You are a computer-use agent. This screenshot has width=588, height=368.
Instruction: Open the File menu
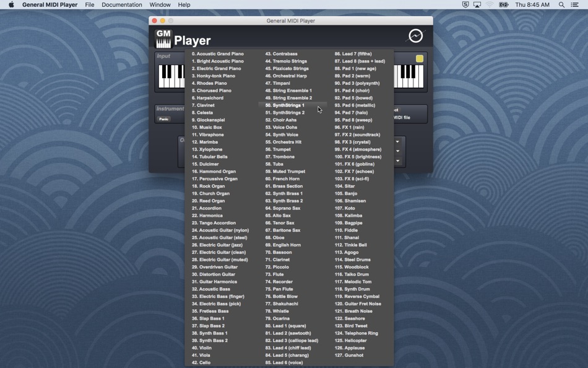click(90, 5)
